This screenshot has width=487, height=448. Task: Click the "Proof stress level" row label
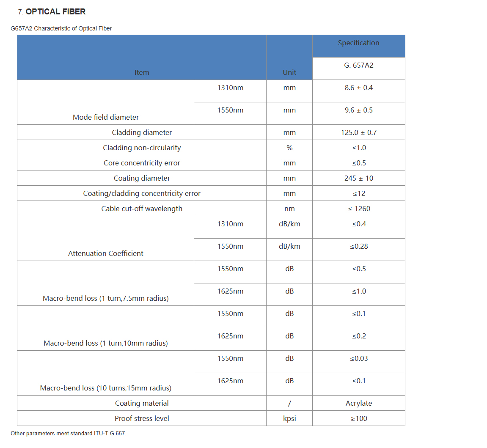coord(142,418)
